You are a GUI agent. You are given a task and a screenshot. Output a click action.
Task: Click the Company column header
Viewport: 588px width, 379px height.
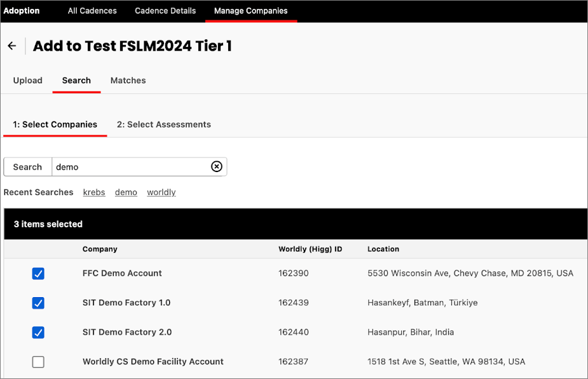click(100, 249)
